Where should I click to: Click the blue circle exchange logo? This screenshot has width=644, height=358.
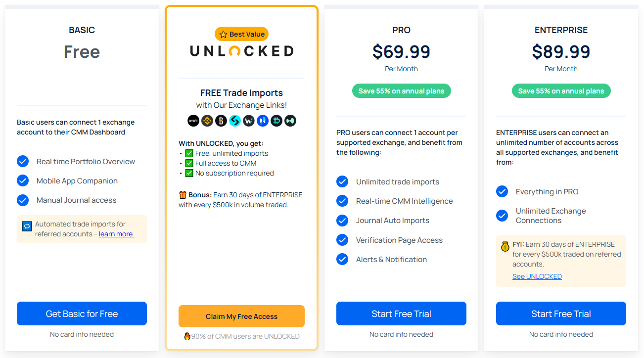click(262, 121)
